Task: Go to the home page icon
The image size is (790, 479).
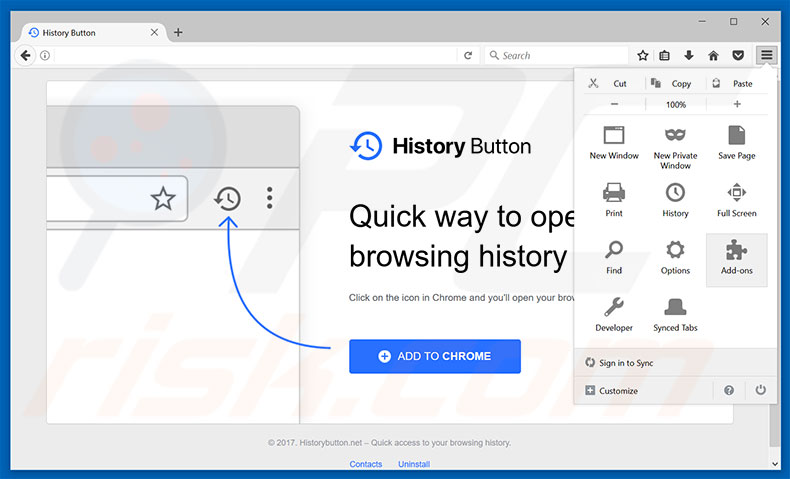Action: pos(713,55)
